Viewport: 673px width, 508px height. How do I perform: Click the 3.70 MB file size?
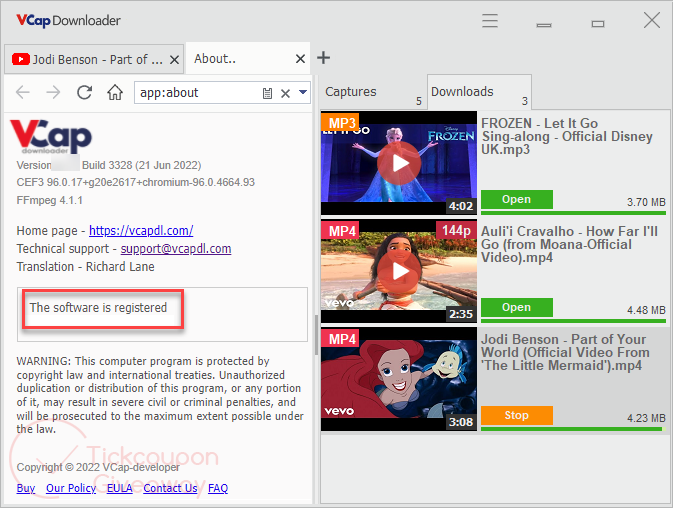pyautogui.click(x=646, y=202)
